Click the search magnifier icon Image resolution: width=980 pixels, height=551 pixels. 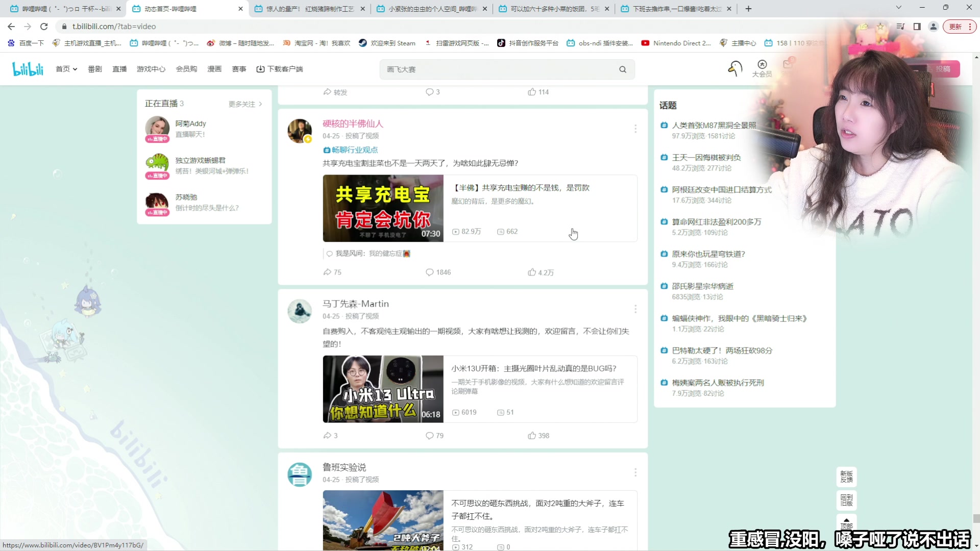point(623,69)
